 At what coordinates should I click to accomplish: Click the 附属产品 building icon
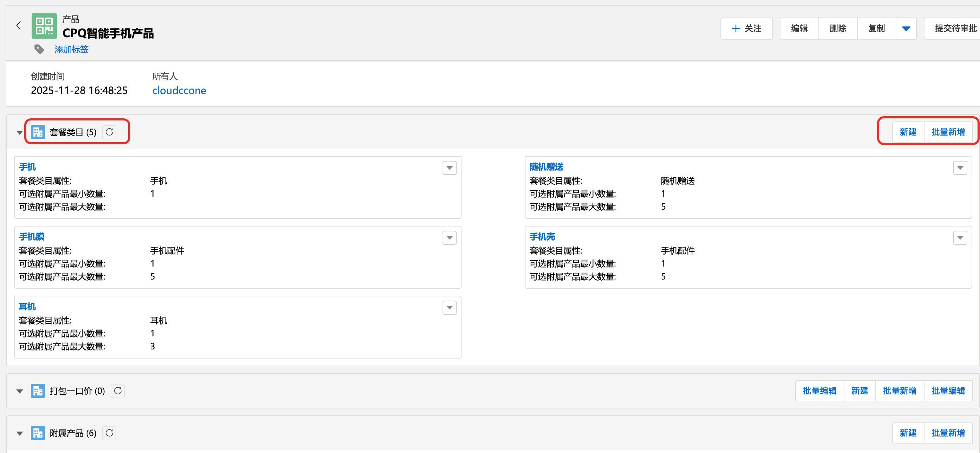(x=38, y=433)
